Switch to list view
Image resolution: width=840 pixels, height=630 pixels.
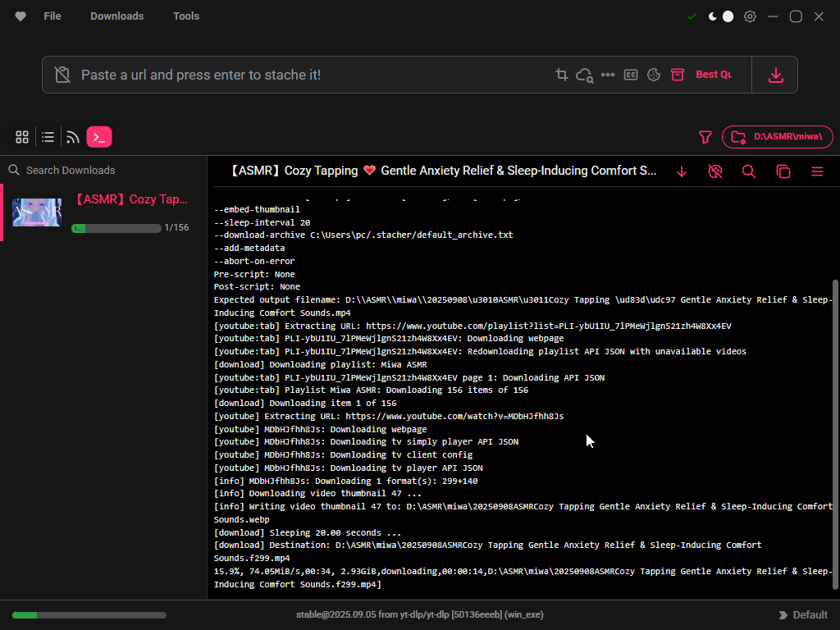pyautogui.click(x=48, y=137)
